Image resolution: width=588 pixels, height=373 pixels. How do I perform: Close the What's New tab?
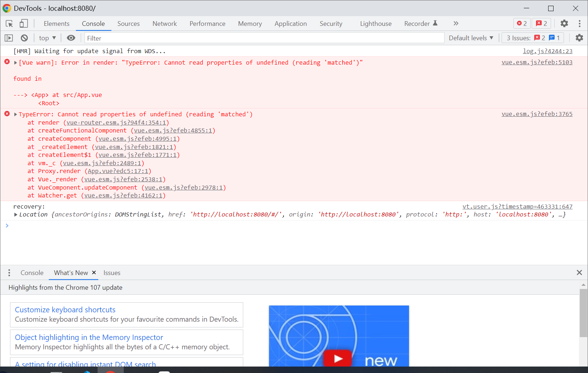pyautogui.click(x=94, y=272)
